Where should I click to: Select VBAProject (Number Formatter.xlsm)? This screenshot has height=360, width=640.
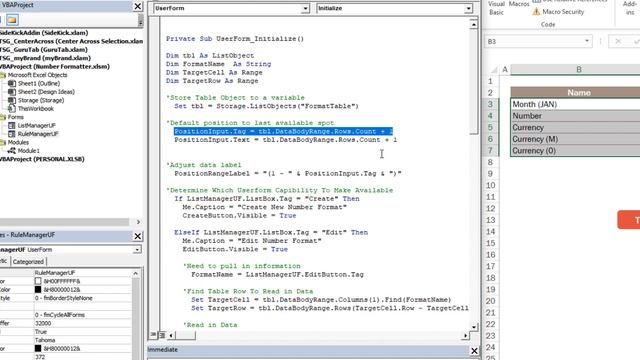[55, 67]
